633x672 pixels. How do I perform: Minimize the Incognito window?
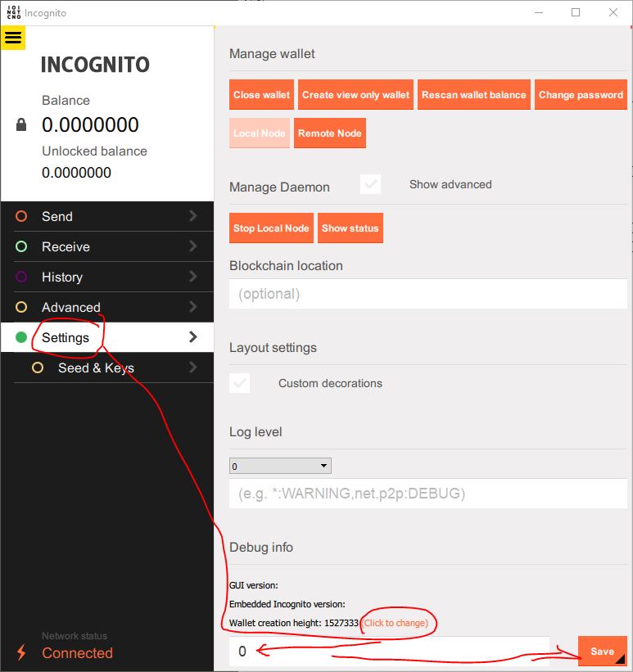(539, 12)
